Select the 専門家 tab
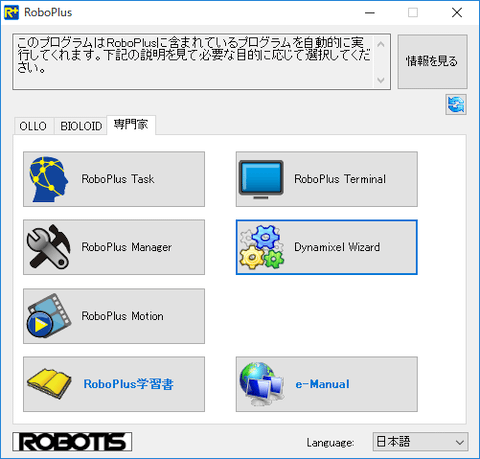Screen dimensions: 480x459 (x=131, y=125)
